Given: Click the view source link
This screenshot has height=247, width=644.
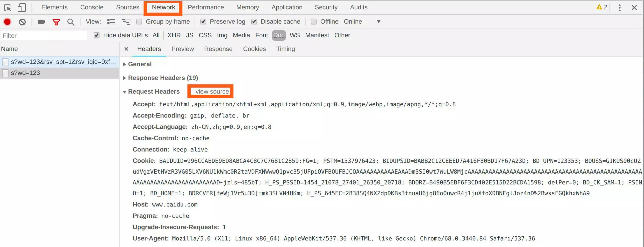Looking at the screenshot, I should pyautogui.click(x=212, y=91).
